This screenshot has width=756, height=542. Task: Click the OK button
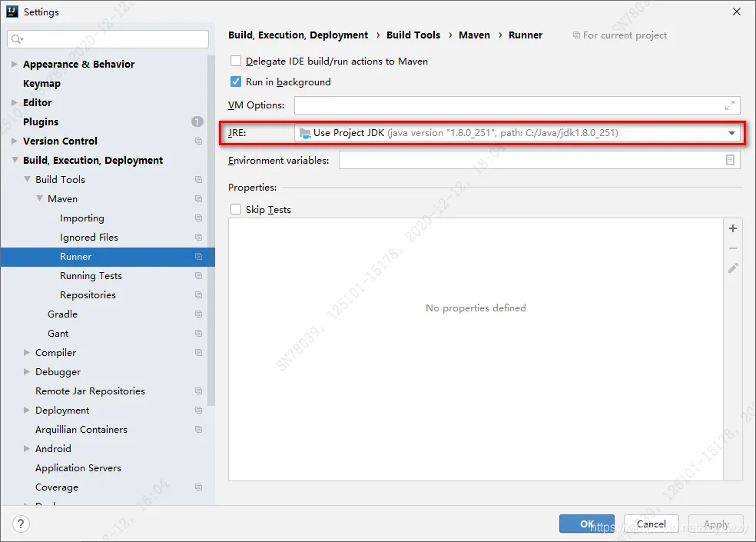pyautogui.click(x=587, y=524)
